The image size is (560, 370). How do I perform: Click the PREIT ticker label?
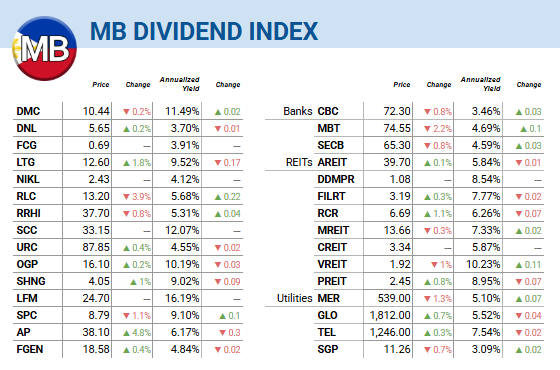332,281
